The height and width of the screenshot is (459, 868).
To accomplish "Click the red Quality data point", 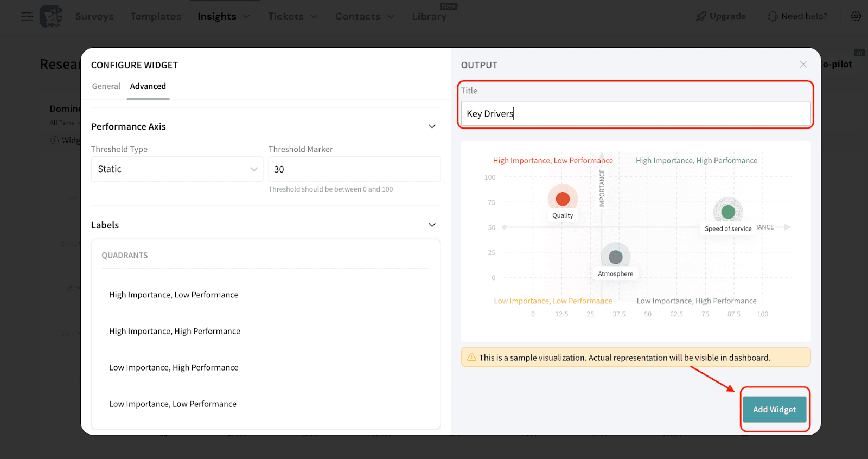I will [563, 199].
